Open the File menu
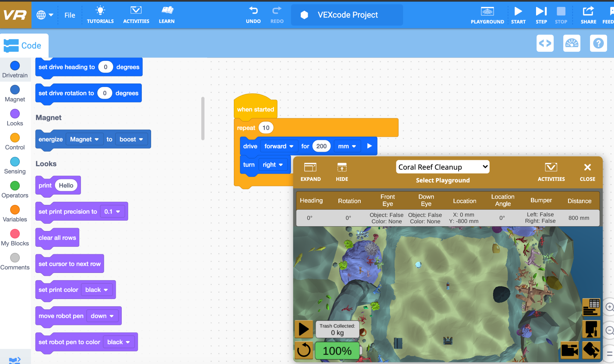The image size is (614, 364). pos(69,15)
